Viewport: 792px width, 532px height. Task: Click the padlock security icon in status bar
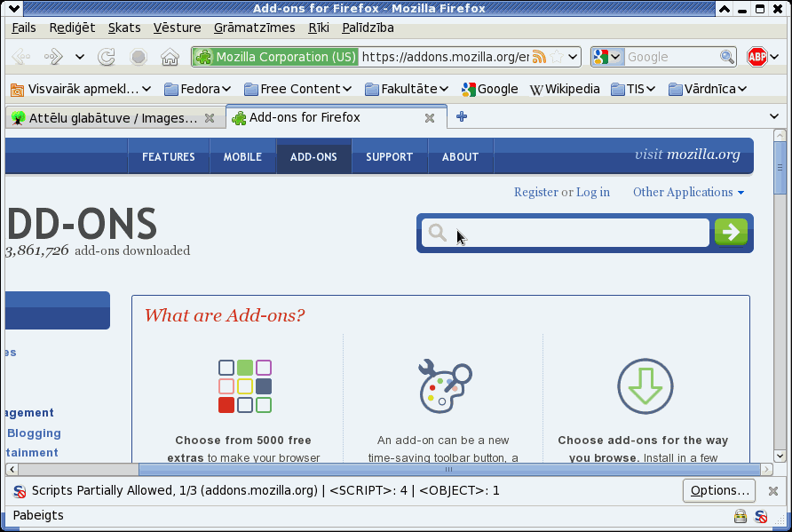[x=740, y=516]
